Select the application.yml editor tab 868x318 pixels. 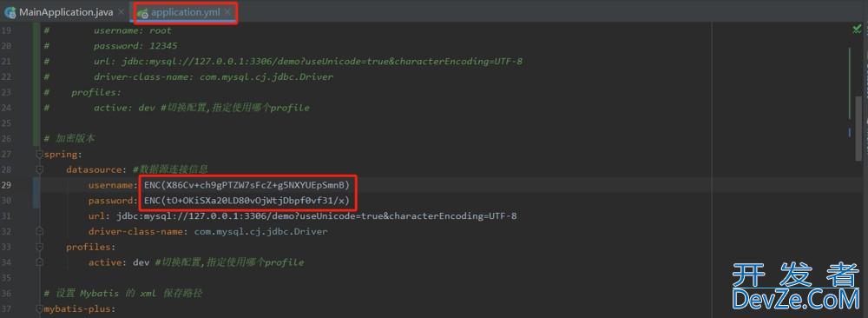[186, 12]
